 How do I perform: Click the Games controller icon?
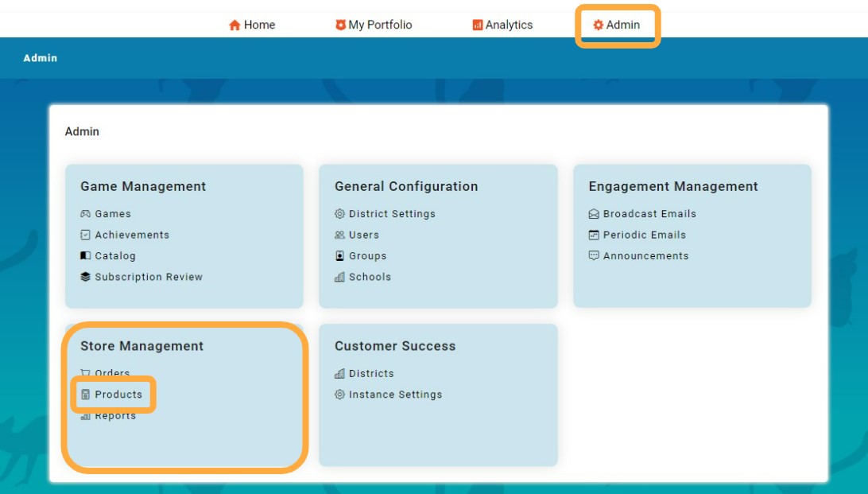(85, 214)
